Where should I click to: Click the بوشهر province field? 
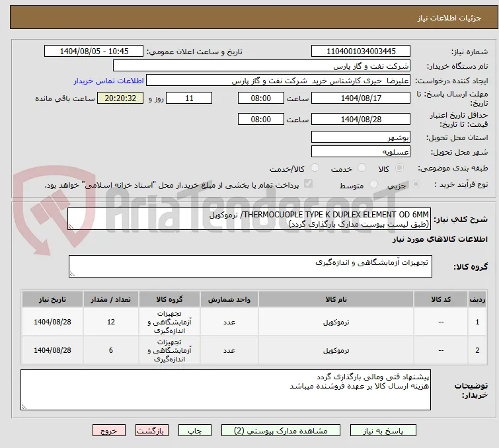(x=361, y=137)
